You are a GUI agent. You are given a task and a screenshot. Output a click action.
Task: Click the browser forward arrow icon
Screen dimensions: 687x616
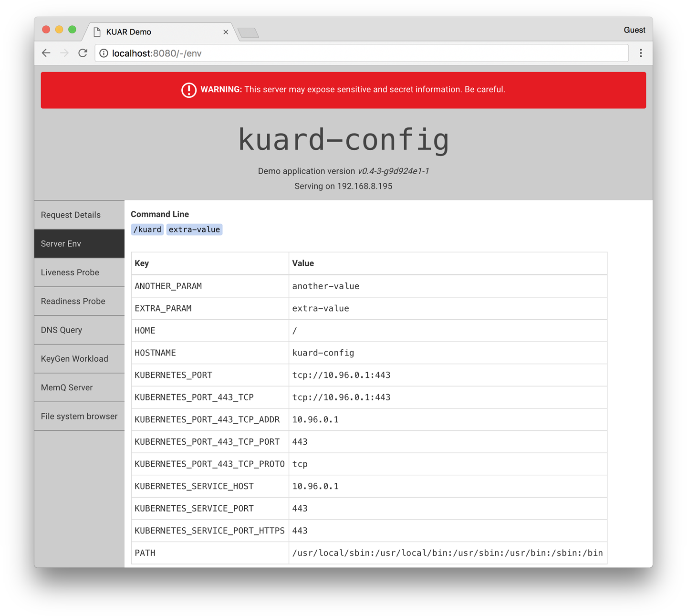64,53
